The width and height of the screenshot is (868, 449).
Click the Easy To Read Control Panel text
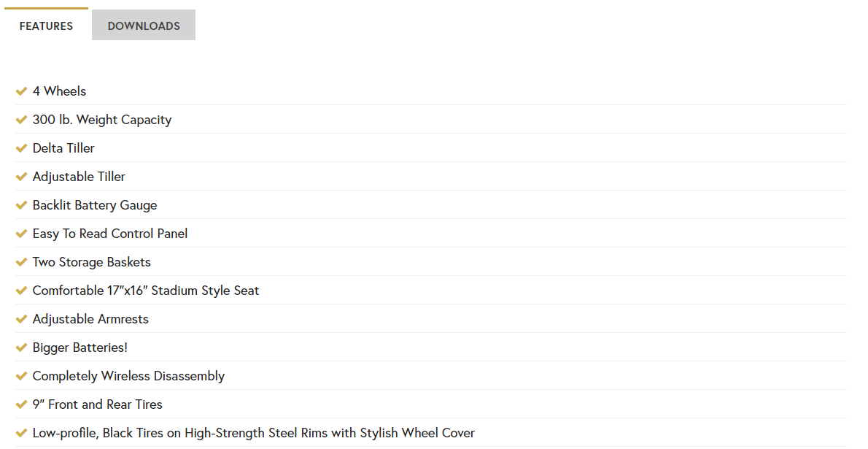[x=110, y=234]
